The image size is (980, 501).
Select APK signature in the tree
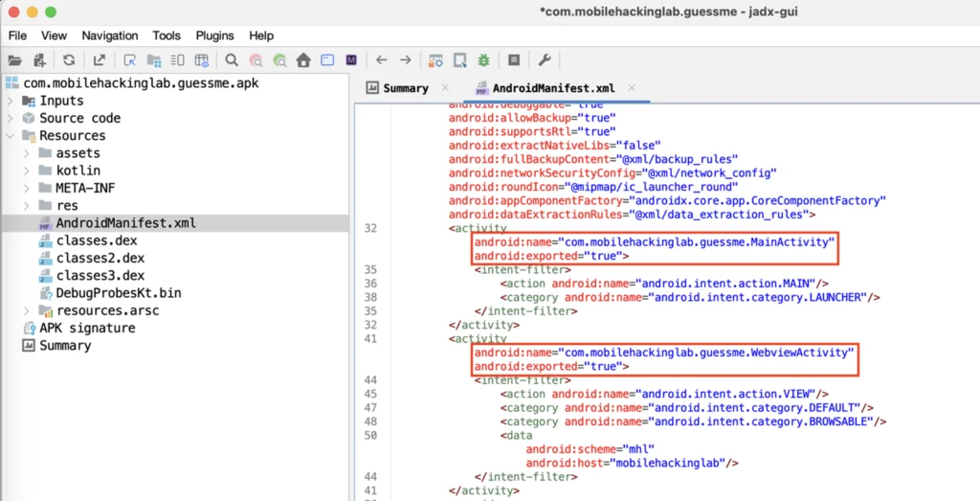pyautogui.click(x=86, y=328)
